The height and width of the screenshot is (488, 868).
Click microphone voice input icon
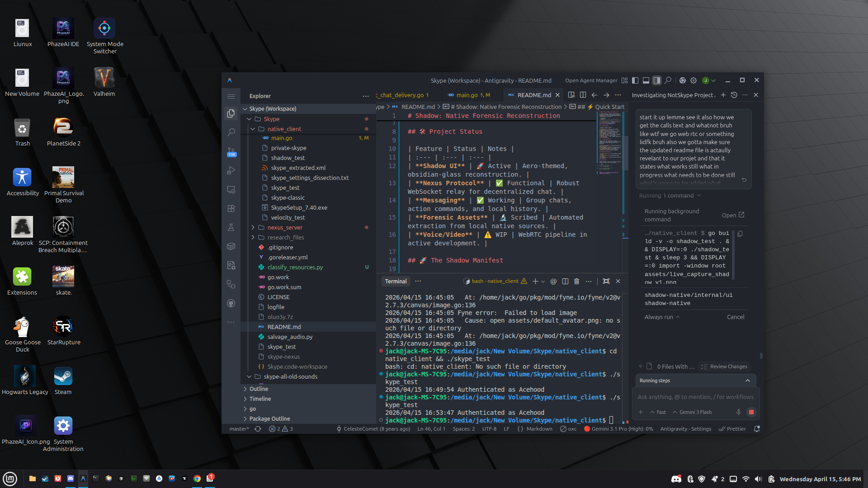click(x=738, y=412)
